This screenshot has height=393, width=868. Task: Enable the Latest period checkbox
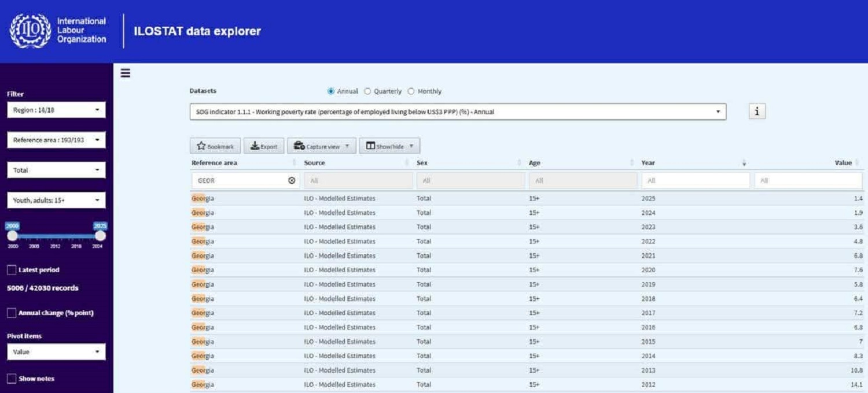click(12, 270)
